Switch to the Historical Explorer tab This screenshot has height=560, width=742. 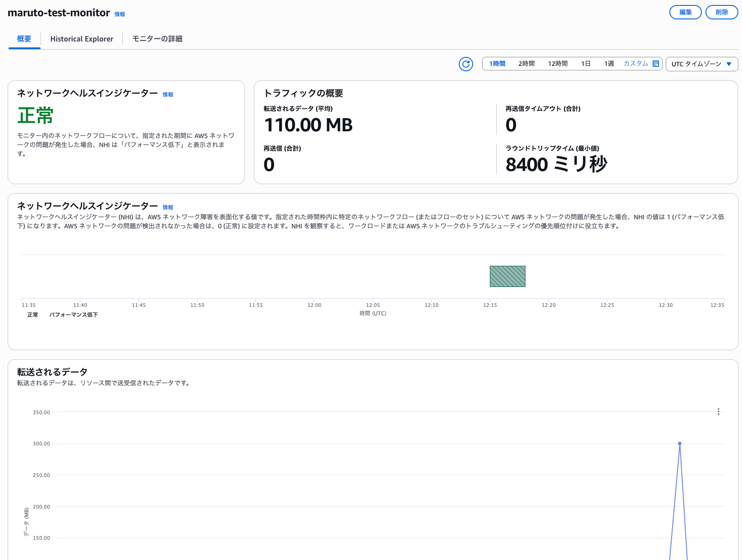82,39
